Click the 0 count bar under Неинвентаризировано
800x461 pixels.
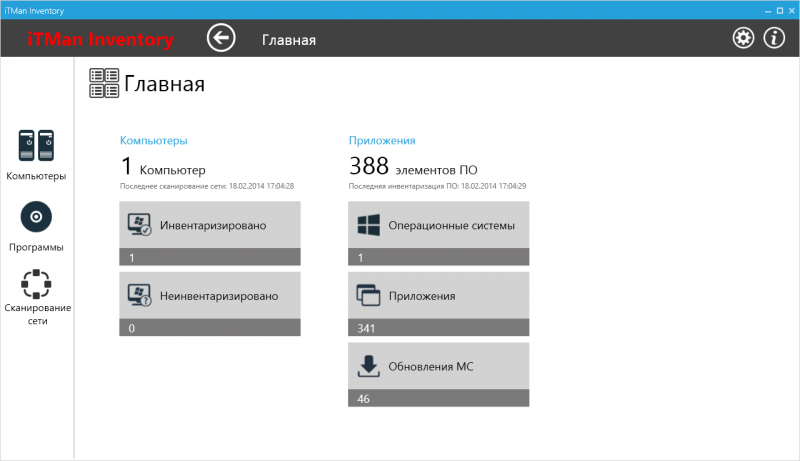210,327
